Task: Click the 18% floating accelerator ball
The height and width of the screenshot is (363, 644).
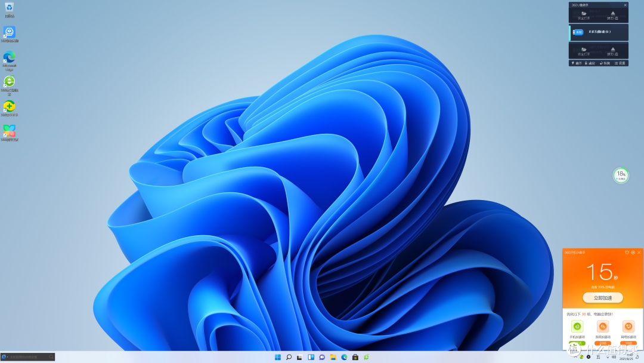Action: 621,176
